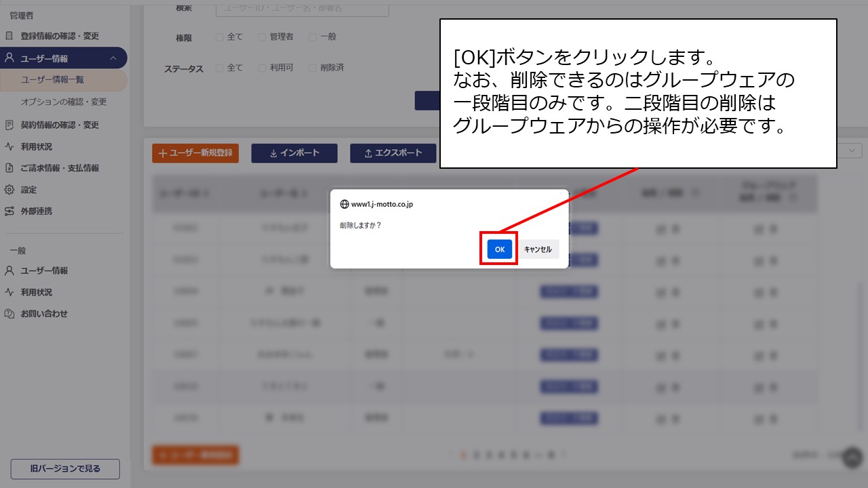Select the 設定 gear icon in the sidebar
The image size is (868, 488).
click(x=9, y=190)
